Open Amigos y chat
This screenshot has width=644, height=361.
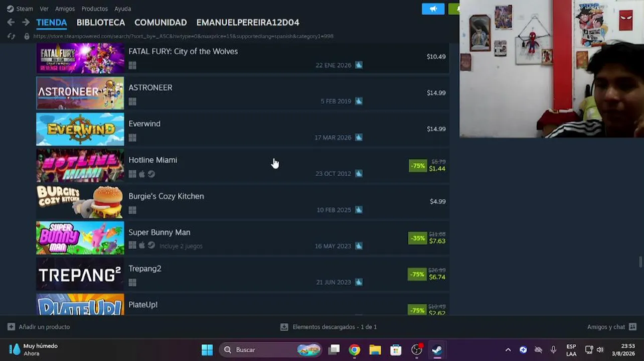(x=606, y=327)
